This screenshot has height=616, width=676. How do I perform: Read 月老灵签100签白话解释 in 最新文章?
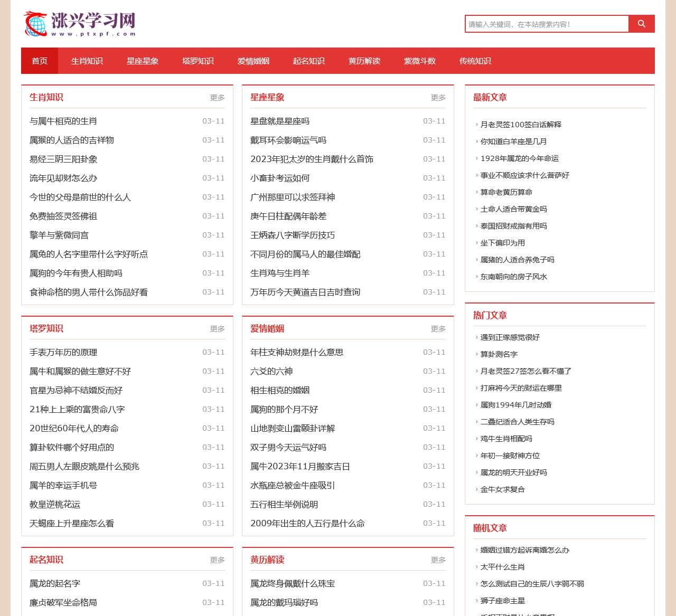pos(521,125)
